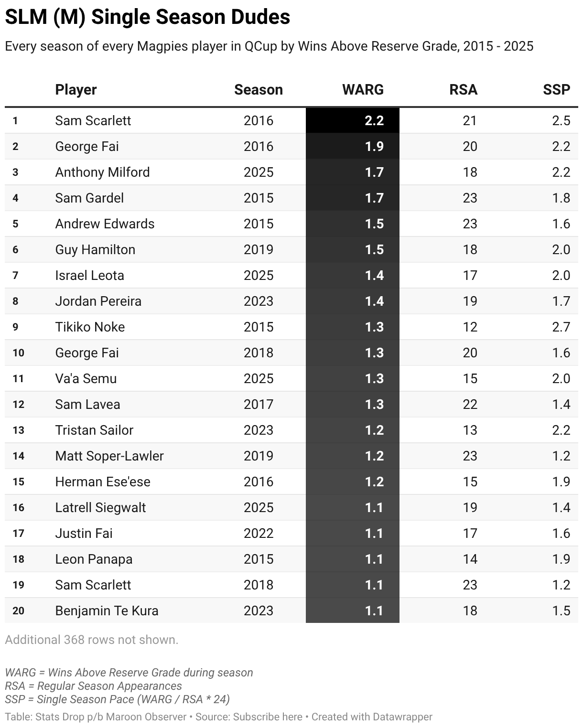The width and height of the screenshot is (583, 728).
Task: Click the Herman Ese'ese WARG cell
Action: (x=353, y=482)
